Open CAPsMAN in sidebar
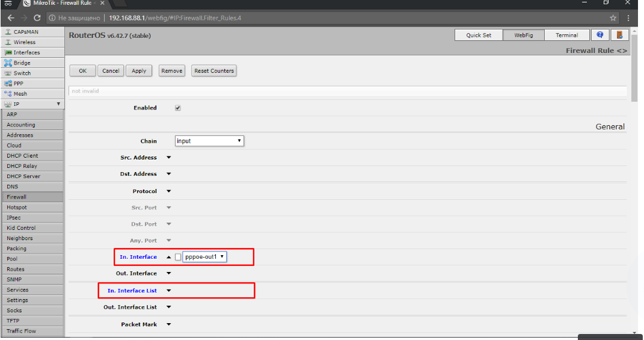This screenshot has width=644, height=340. (x=32, y=32)
